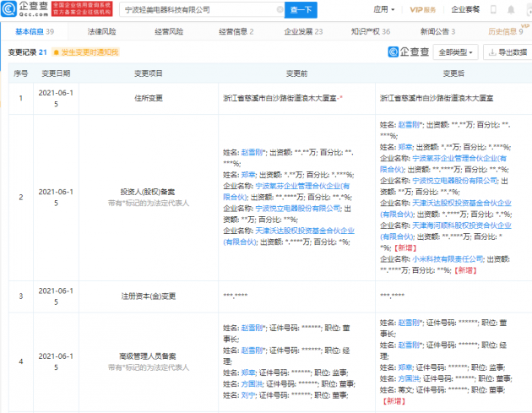Open 郑幸 link in row 2 before column
Screen dimensions: 532x413
pos(248,175)
